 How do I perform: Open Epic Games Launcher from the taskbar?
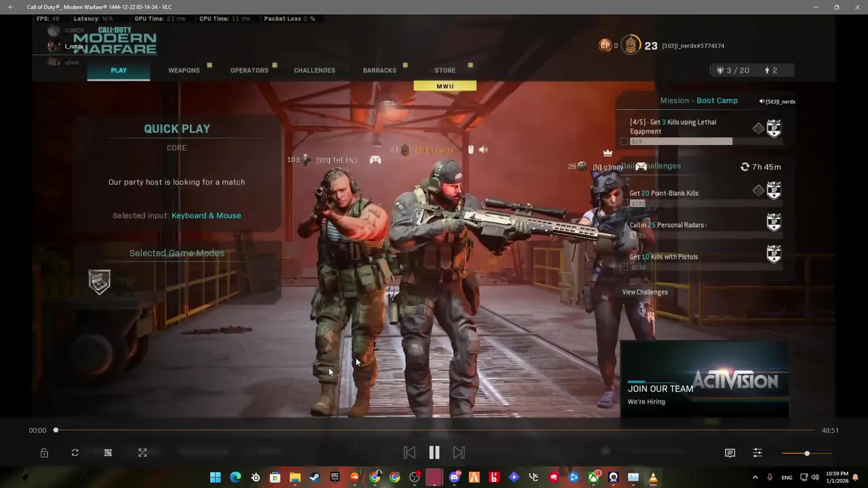click(x=335, y=477)
